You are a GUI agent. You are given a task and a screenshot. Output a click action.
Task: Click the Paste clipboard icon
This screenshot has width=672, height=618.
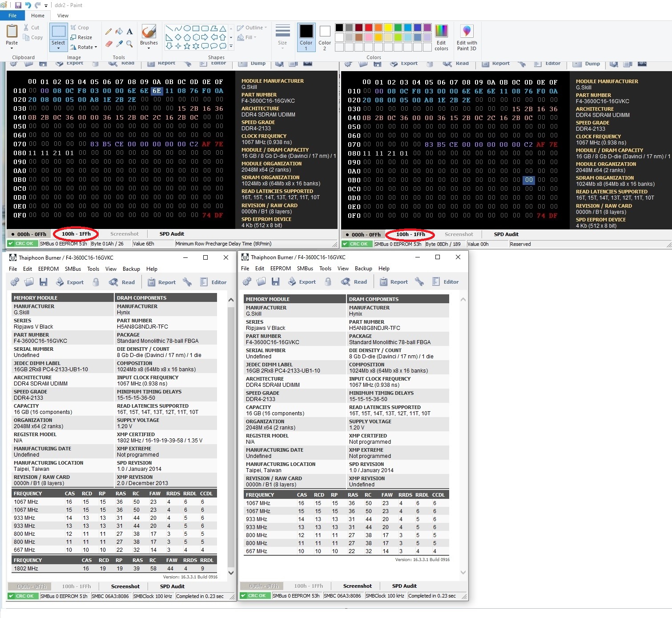coord(12,31)
